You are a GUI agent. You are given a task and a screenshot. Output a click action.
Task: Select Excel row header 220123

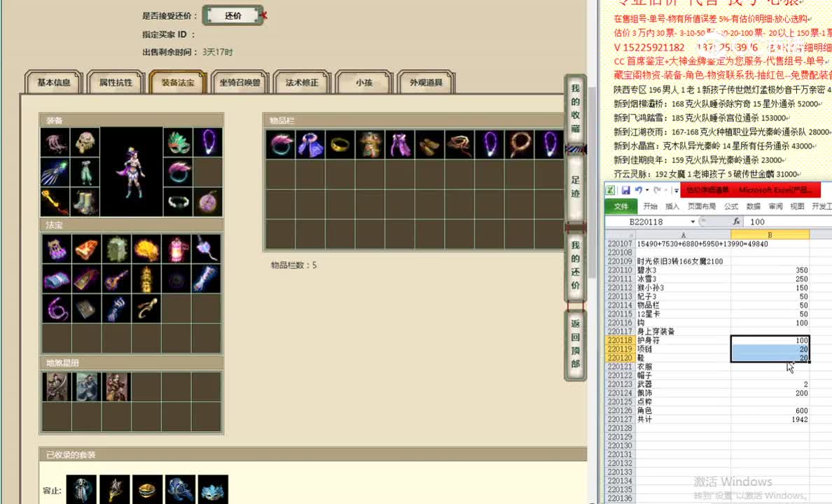click(620, 384)
